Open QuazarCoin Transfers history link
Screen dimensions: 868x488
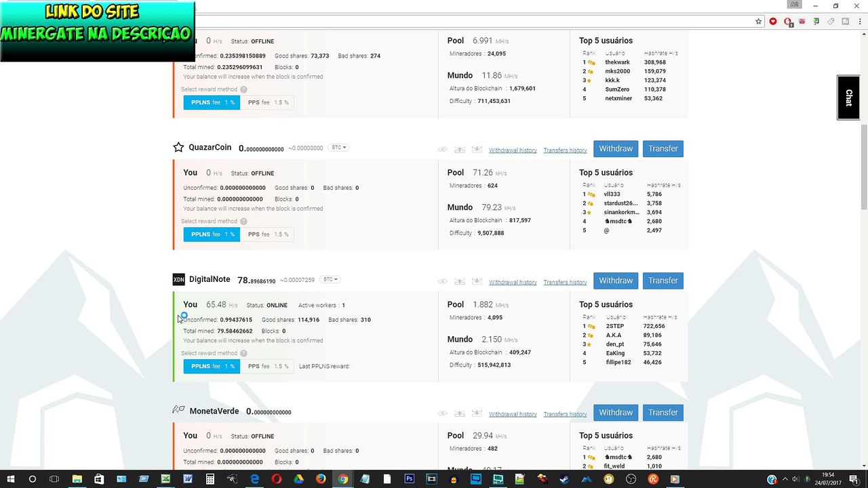click(565, 150)
